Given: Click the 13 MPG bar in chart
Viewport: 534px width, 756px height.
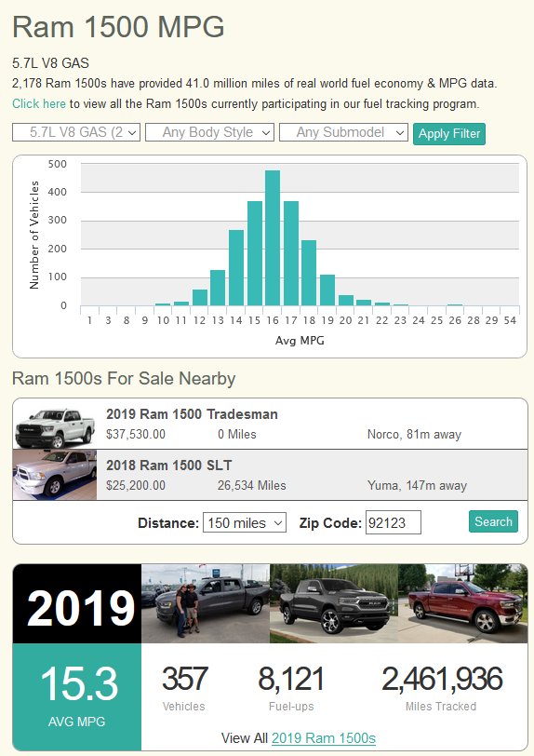Looking at the screenshot, I should point(218,288).
